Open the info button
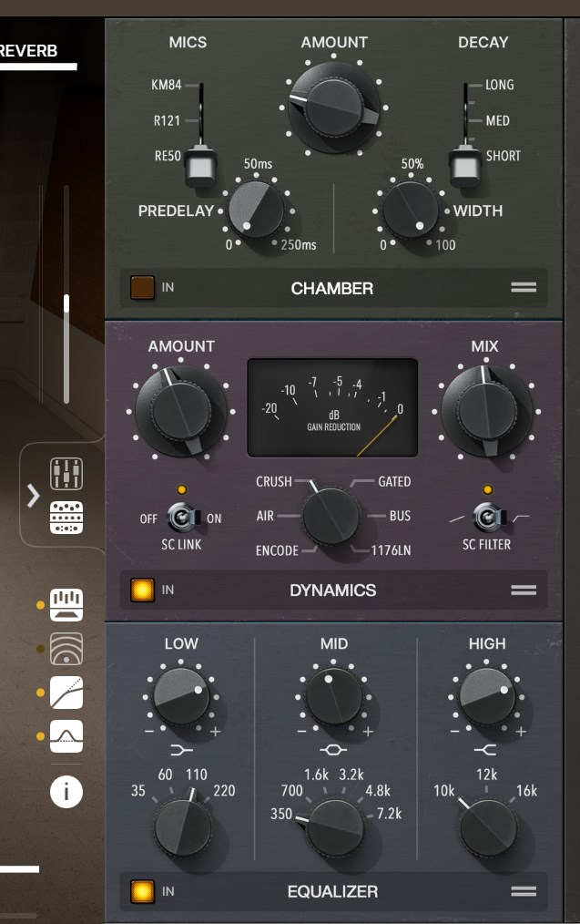The width and height of the screenshot is (580, 924). [x=66, y=792]
